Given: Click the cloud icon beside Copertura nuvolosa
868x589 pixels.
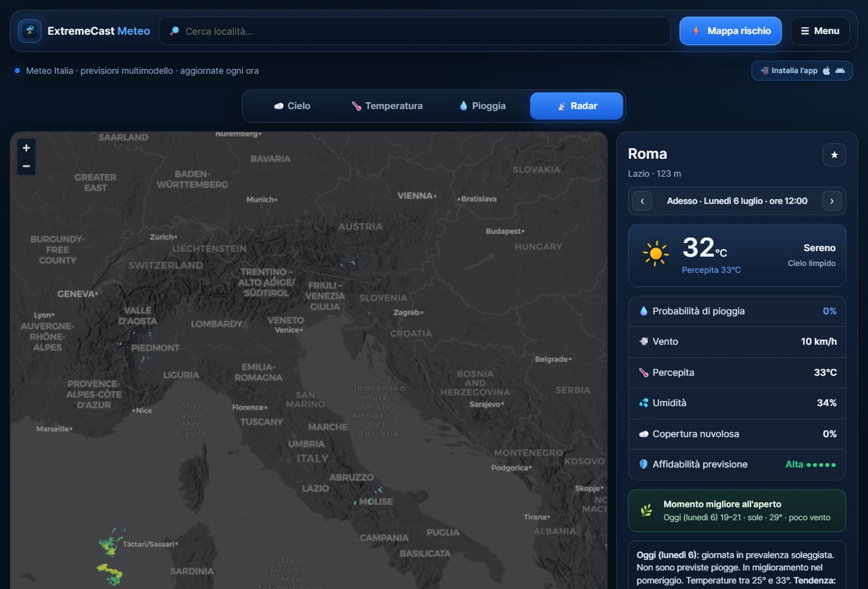Looking at the screenshot, I should pyautogui.click(x=644, y=434).
